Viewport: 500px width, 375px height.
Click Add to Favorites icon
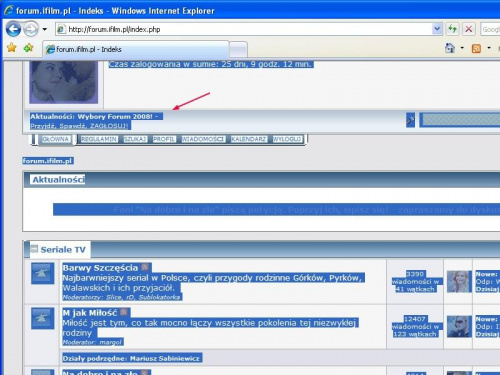pyautogui.click(x=28, y=48)
